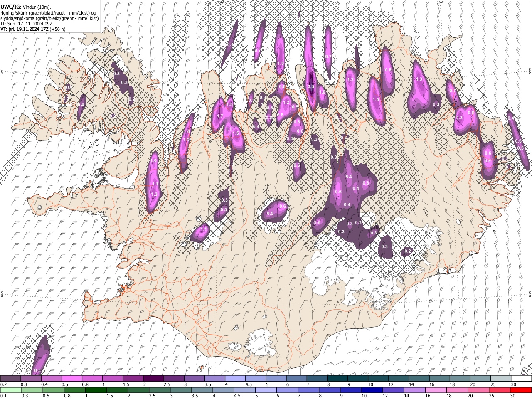Select the deep blue 10 swatch, lower row
The height and width of the screenshot is (399, 532).
coord(372,390)
